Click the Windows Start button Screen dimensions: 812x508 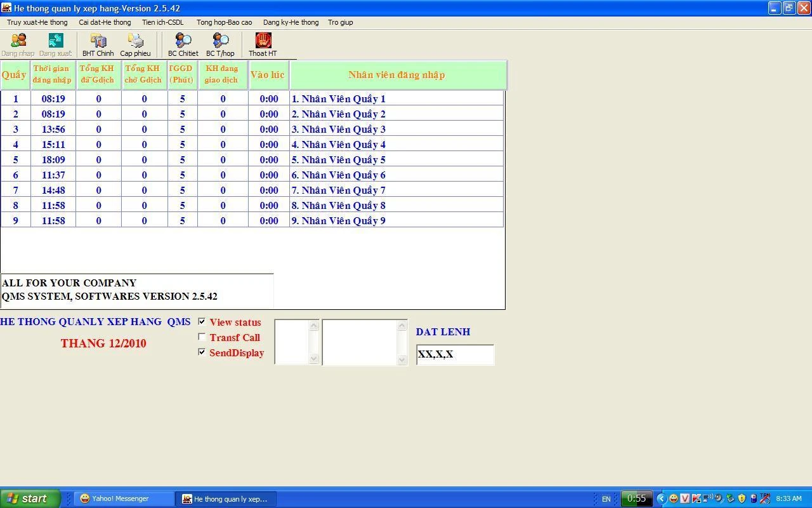click(x=30, y=498)
